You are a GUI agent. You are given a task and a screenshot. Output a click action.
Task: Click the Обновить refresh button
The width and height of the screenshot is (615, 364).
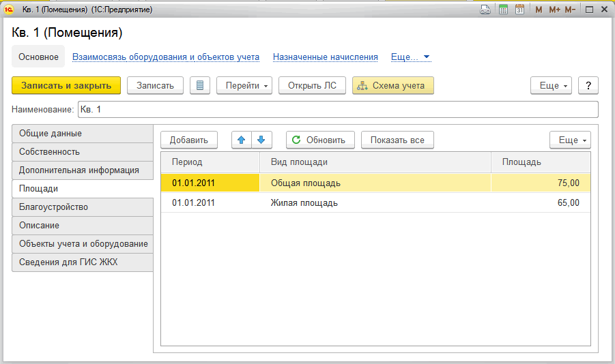coord(319,140)
